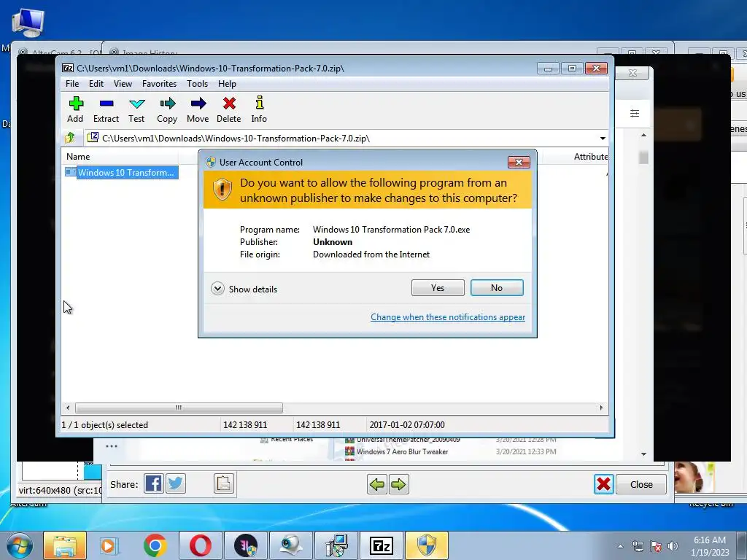Click Yes in User Account Control

coord(438,287)
